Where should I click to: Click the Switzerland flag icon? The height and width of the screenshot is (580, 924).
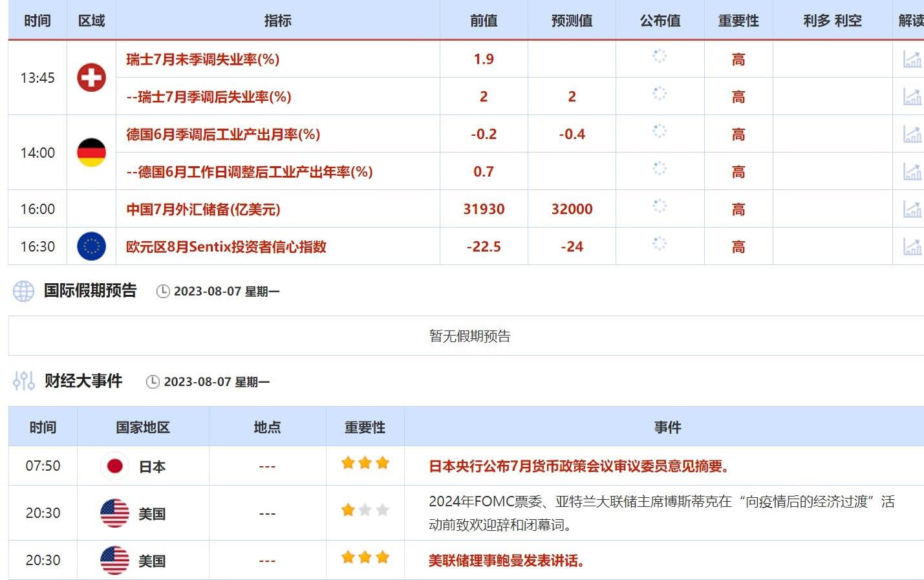(x=91, y=78)
